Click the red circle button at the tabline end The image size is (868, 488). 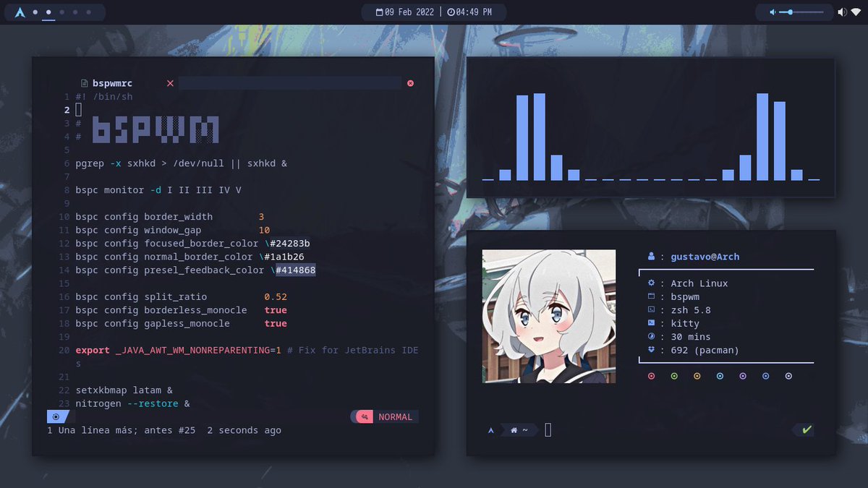click(410, 83)
